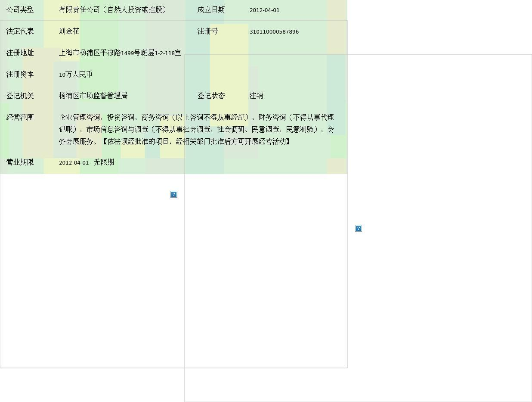This screenshot has width=532, height=402.
Task: Click the 成立日期 label
Action: tap(211, 9)
